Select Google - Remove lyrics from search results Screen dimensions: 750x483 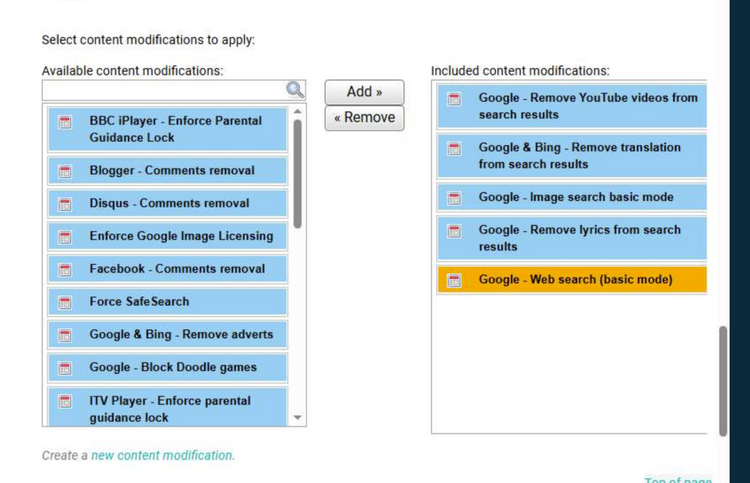[x=572, y=238]
